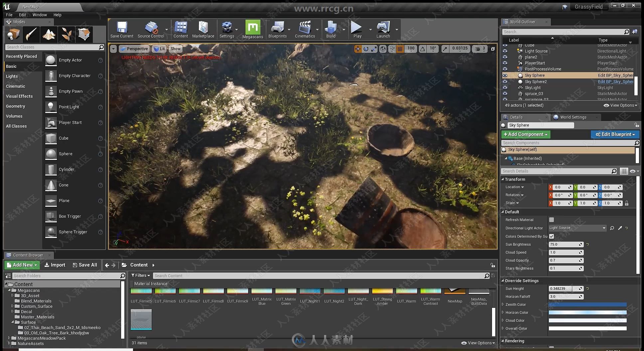Image resolution: width=644 pixels, height=351 pixels.
Task: Browse to Directional Light Actor asset
Action: pos(612,228)
